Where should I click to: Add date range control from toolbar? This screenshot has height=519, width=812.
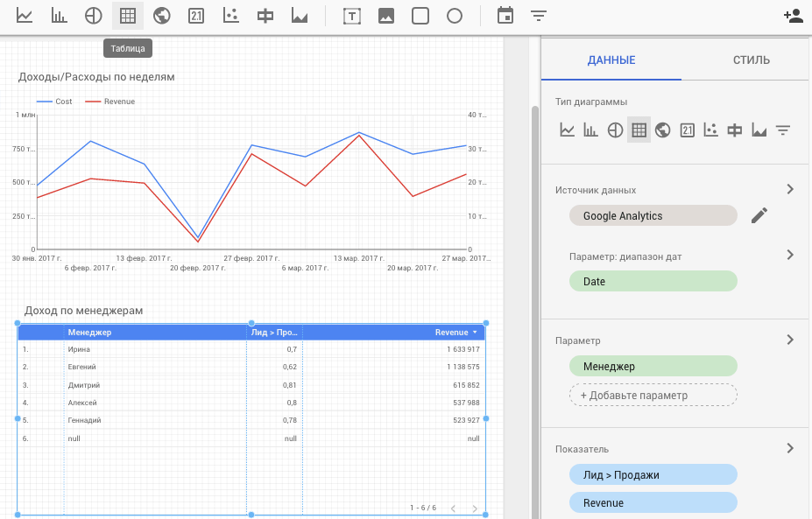[505, 16]
